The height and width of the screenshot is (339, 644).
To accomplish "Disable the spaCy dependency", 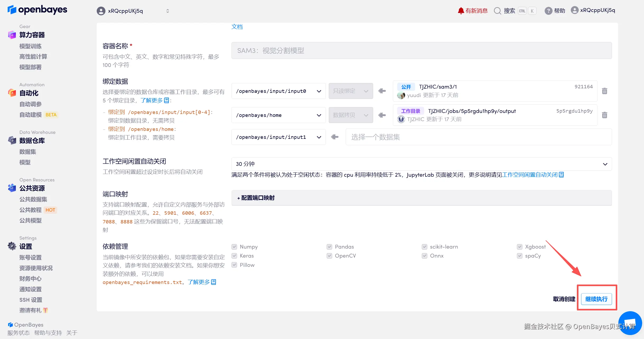I will pyautogui.click(x=520, y=256).
